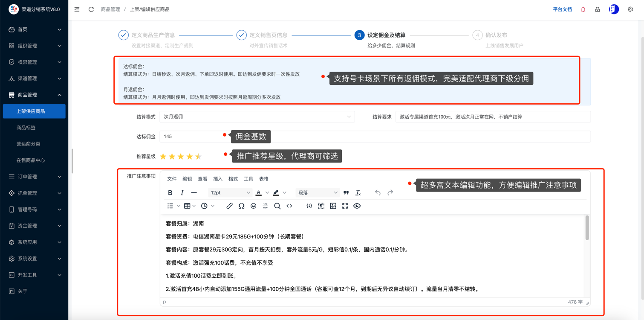Open the 平台文档 link
The width and height of the screenshot is (644, 320).
click(x=562, y=9)
